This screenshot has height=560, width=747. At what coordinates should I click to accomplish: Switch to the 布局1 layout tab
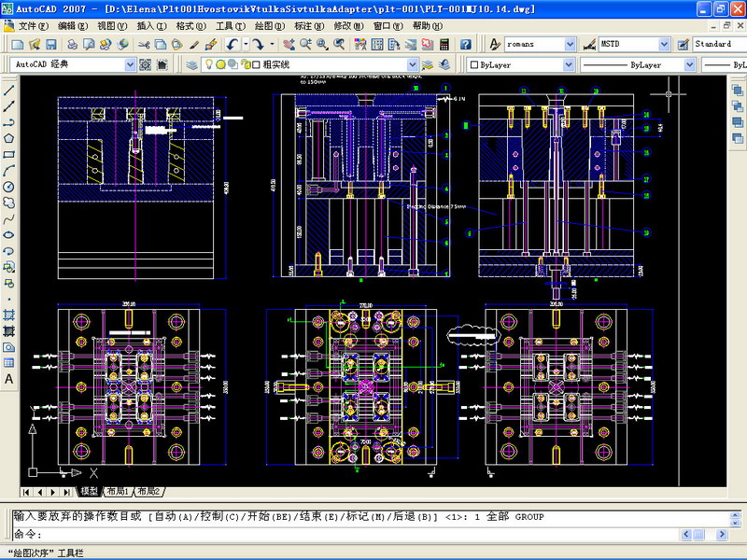(117, 492)
